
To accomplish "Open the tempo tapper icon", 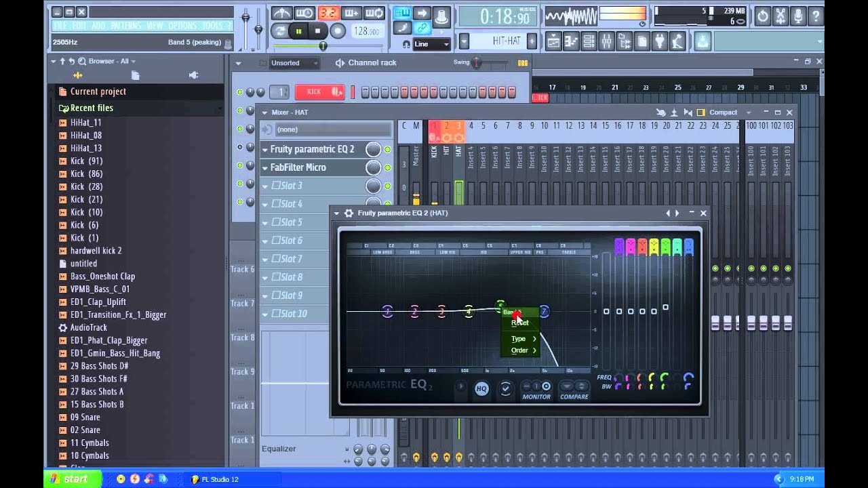I will [677, 41].
